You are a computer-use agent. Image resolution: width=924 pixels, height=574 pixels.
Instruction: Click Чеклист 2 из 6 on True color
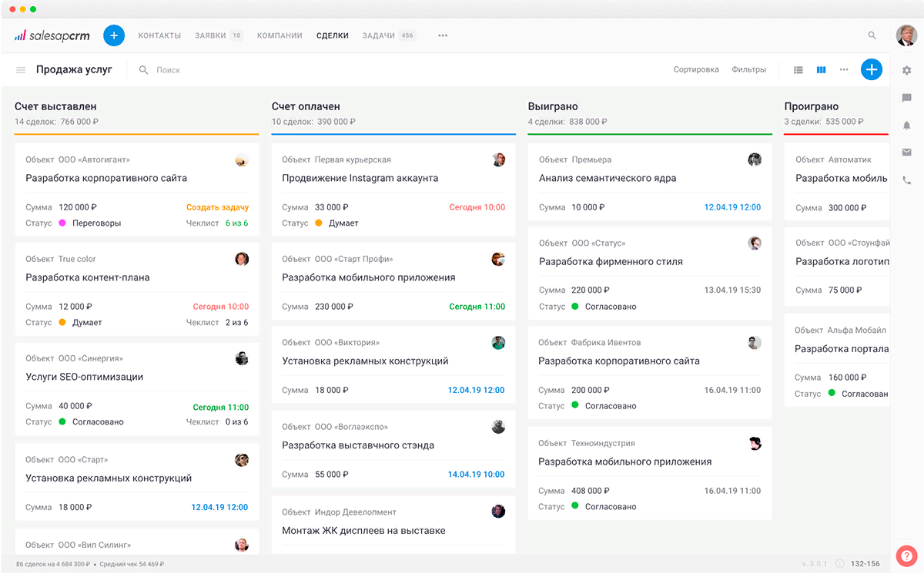[217, 322]
